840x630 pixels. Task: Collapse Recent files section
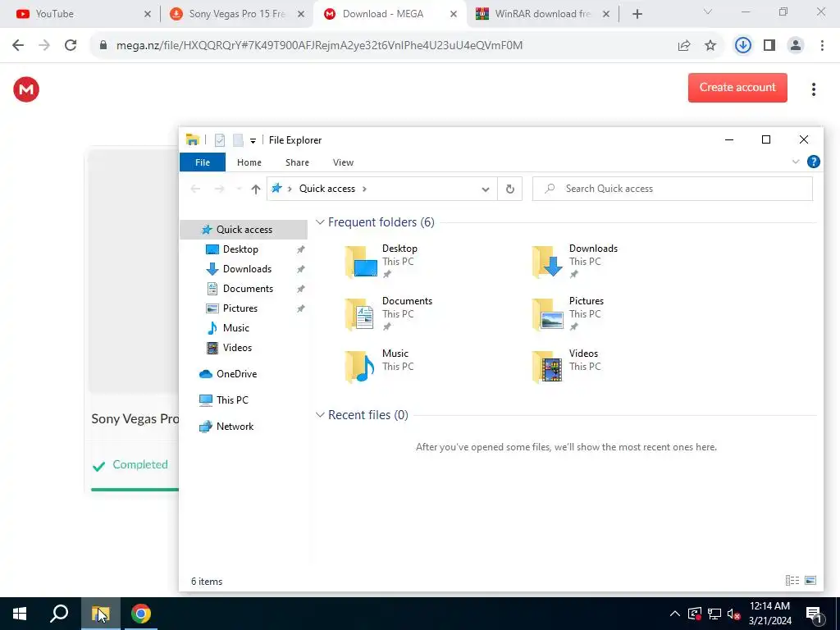(320, 415)
